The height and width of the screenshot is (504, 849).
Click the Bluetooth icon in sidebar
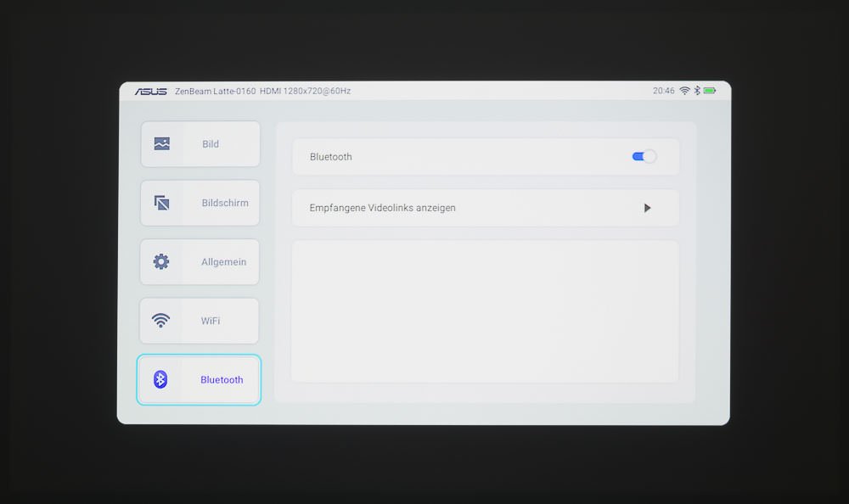tap(160, 379)
